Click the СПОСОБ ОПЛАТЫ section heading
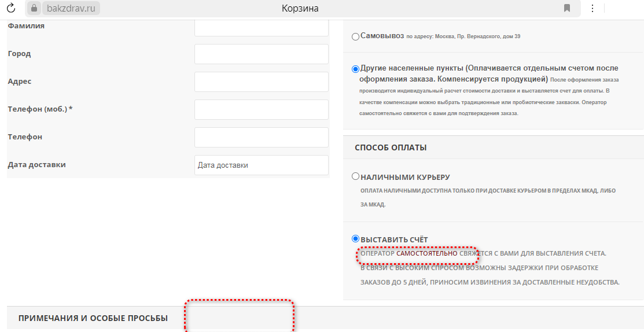Image resolution: width=644 pixels, height=332 pixels. pos(391,147)
